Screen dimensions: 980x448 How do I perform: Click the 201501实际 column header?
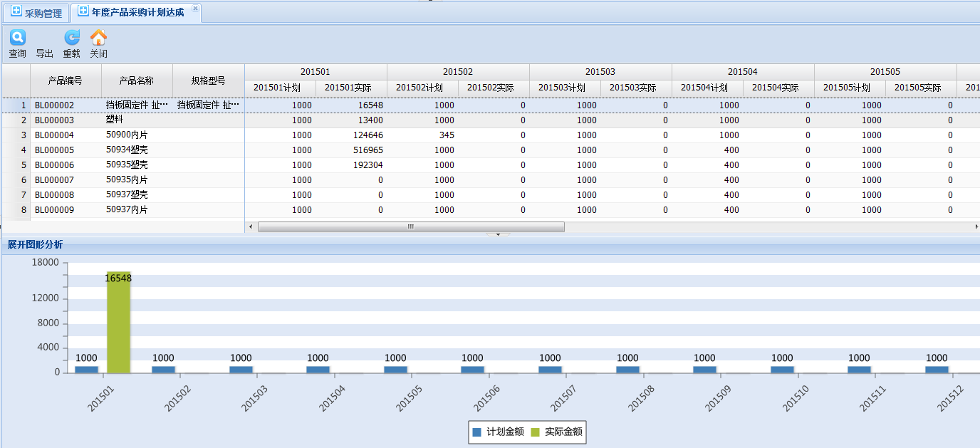point(351,88)
